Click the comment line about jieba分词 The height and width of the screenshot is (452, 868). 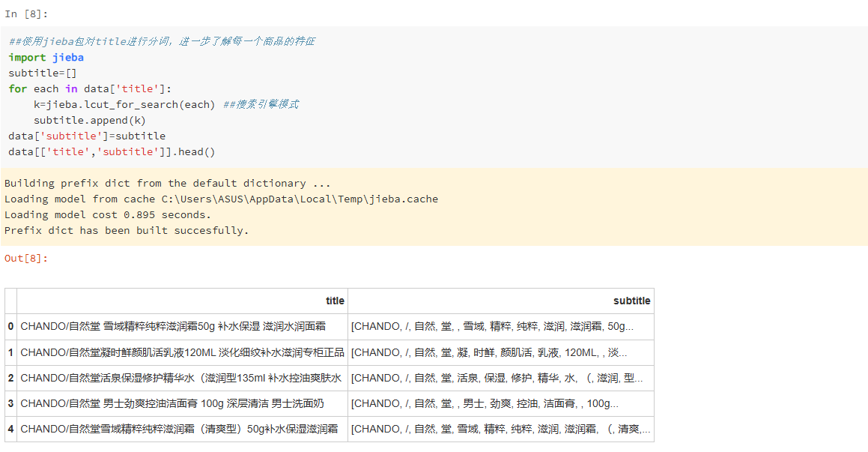162,41
